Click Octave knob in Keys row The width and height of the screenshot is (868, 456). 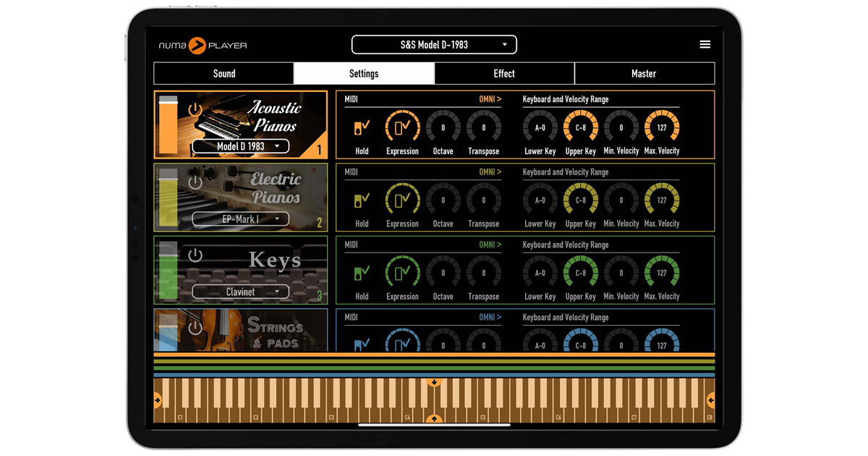click(x=443, y=273)
